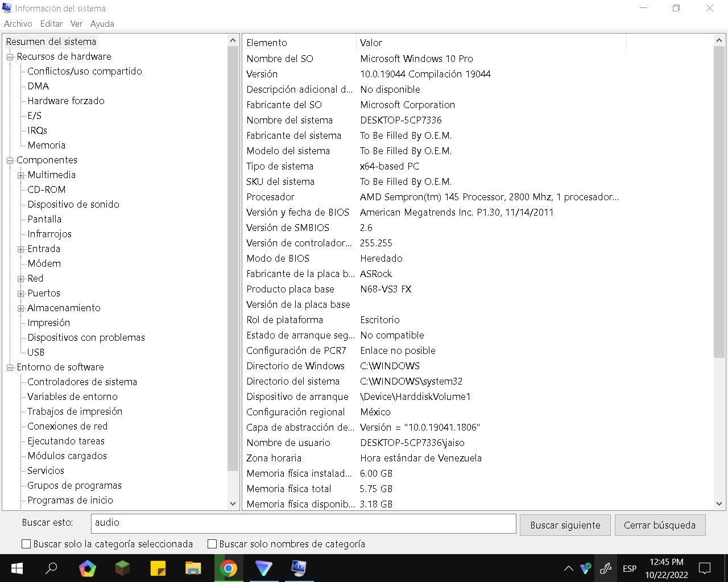Select the 'Procesador' row

(435, 197)
